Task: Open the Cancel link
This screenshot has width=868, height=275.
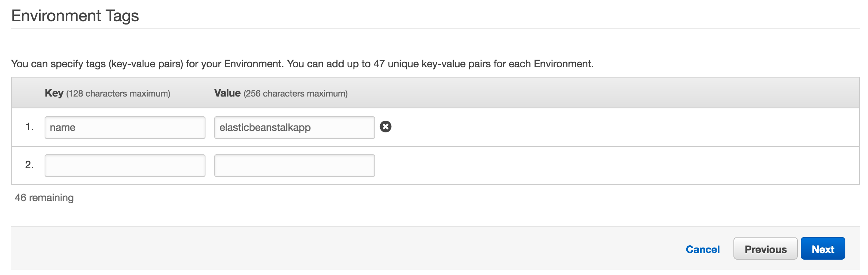Action: pyautogui.click(x=702, y=249)
